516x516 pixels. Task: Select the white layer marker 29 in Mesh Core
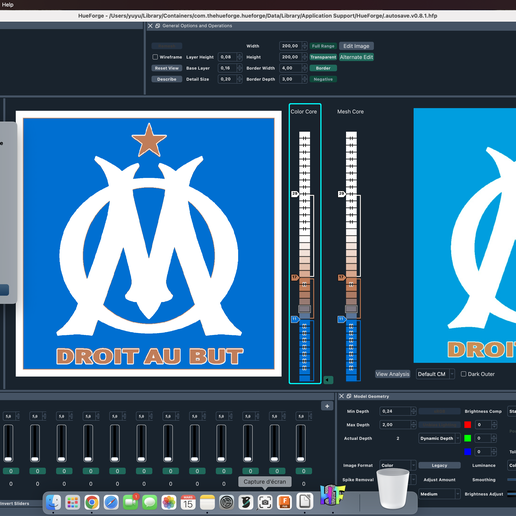pyautogui.click(x=342, y=194)
